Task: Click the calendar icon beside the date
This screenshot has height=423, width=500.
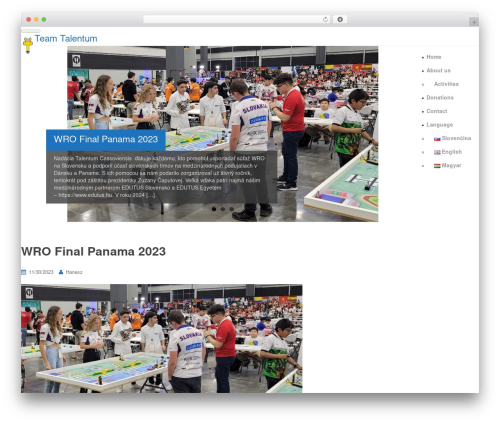Action: click(23, 272)
